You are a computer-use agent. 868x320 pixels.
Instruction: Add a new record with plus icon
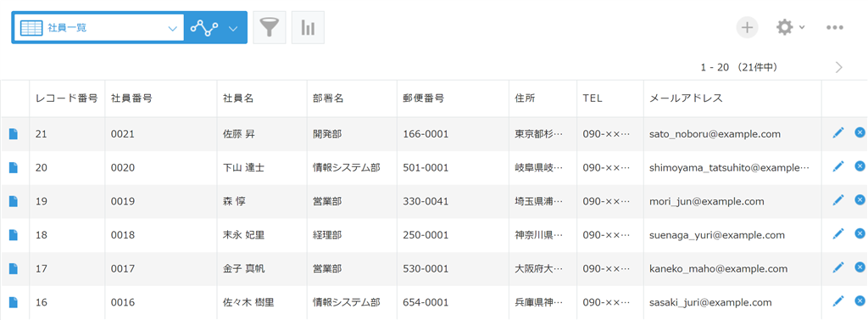(x=748, y=27)
